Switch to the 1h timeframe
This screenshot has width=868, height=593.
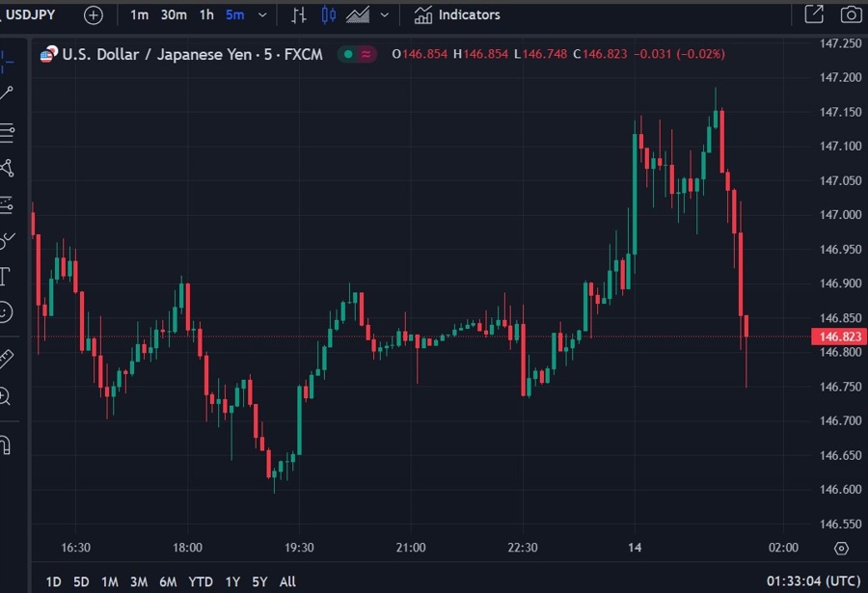[206, 14]
